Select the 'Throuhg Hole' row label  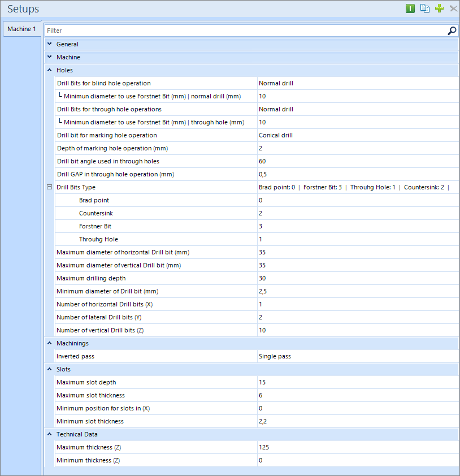[99, 239]
